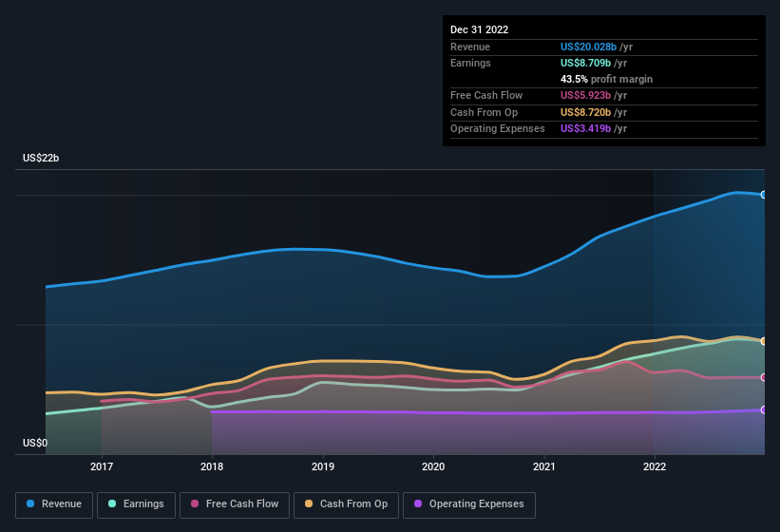Screen dimensions: 780x532
Task: Click the 2021 x-axis label
Action: pos(544,466)
